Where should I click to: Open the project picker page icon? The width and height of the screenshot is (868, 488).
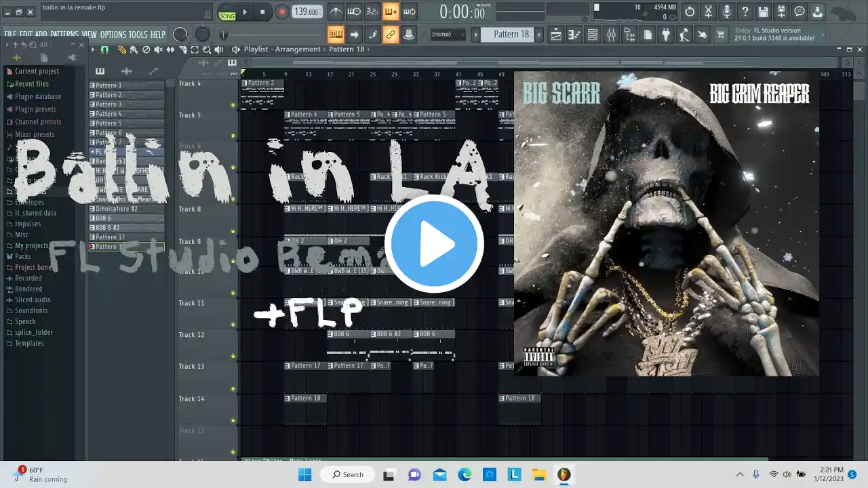(x=648, y=35)
